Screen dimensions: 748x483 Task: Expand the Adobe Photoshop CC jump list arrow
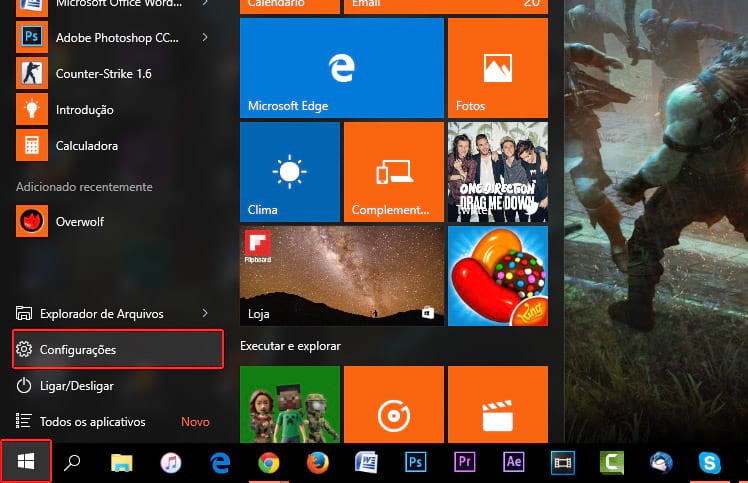(x=205, y=37)
